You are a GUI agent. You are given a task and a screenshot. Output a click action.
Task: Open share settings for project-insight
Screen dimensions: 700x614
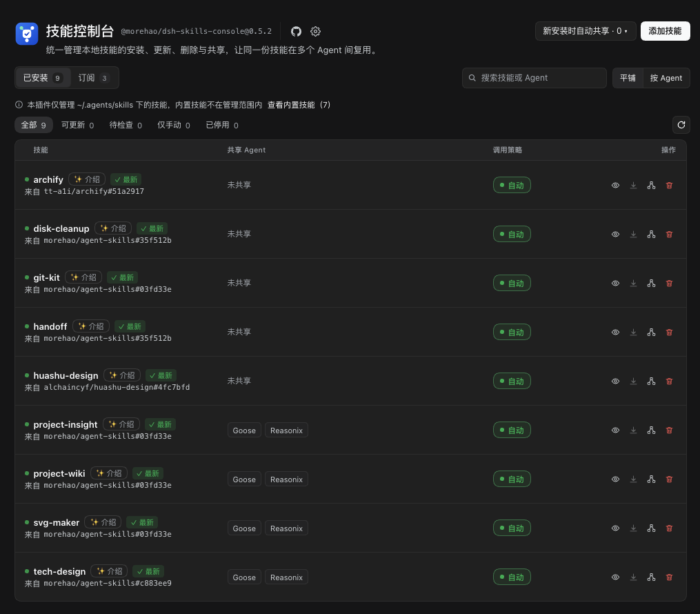[651, 430]
